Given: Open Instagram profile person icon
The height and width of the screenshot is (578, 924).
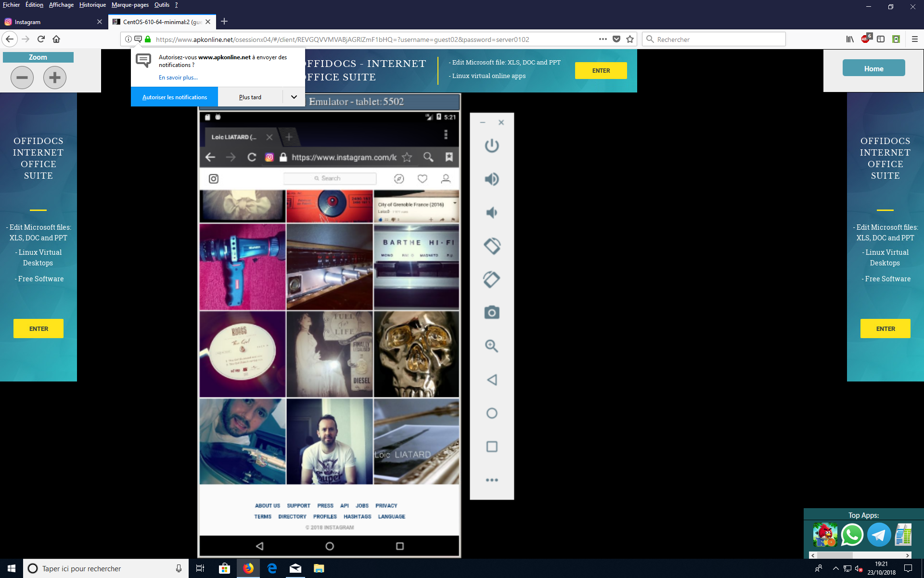Looking at the screenshot, I should 446,179.
